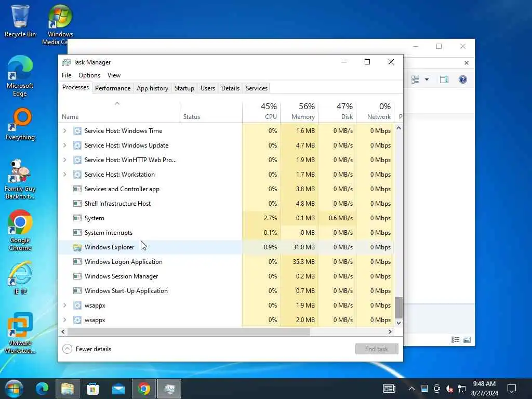Click the scroll right arrow
This screenshot has width=532, height=399.
click(390, 332)
